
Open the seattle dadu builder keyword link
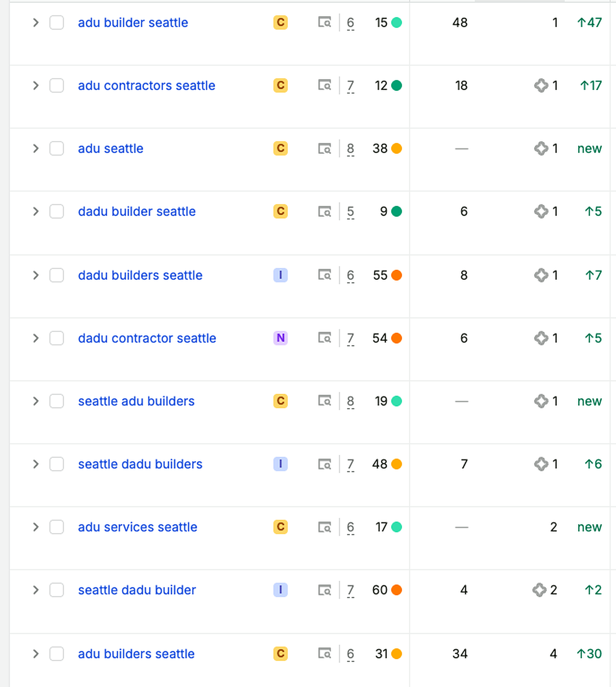[137, 590]
